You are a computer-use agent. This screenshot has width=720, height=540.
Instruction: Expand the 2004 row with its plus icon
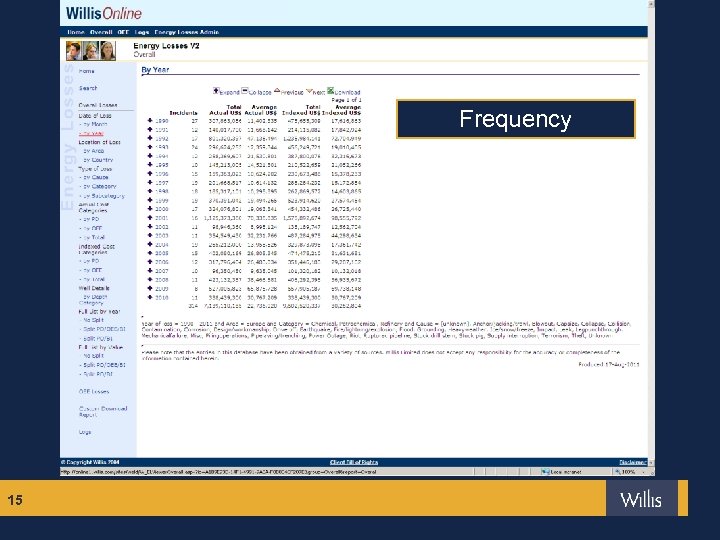pyautogui.click(x=150, y=244)
